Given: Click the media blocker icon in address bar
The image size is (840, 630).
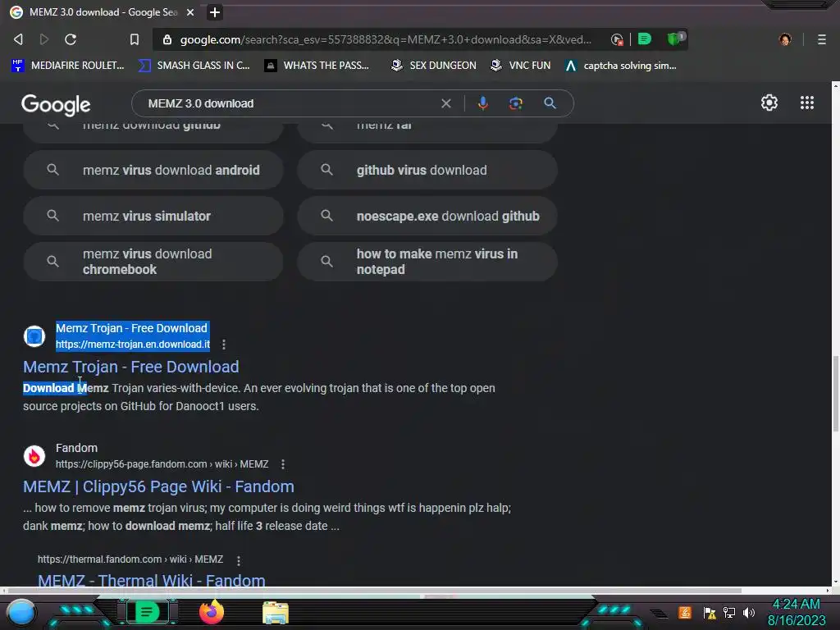Looking at the screenshot, I should (x=617, y=39).
